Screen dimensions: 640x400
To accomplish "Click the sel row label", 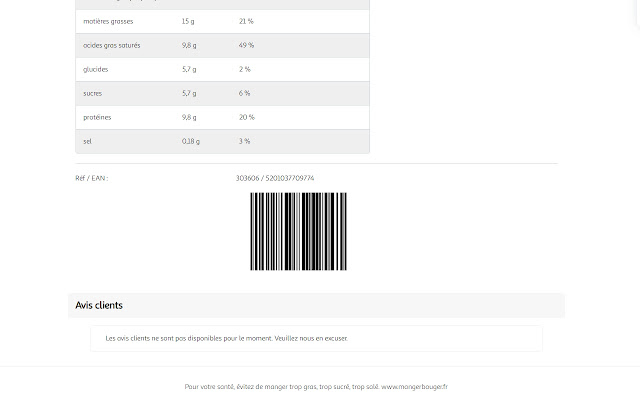I will pyautogui.click(x=88, y=141).
